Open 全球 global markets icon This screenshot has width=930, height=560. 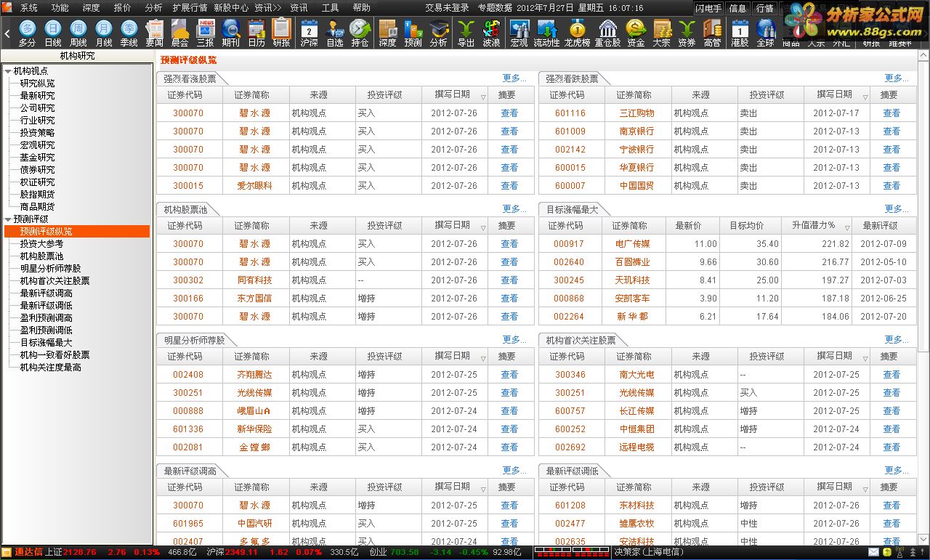point(765,33)
